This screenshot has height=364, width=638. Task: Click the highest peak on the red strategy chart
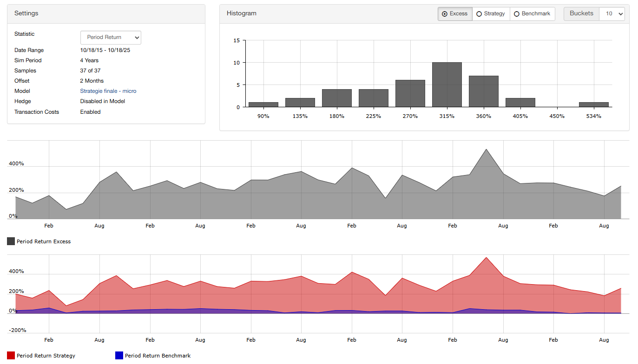pyautogui.click(x=486, y=258)
